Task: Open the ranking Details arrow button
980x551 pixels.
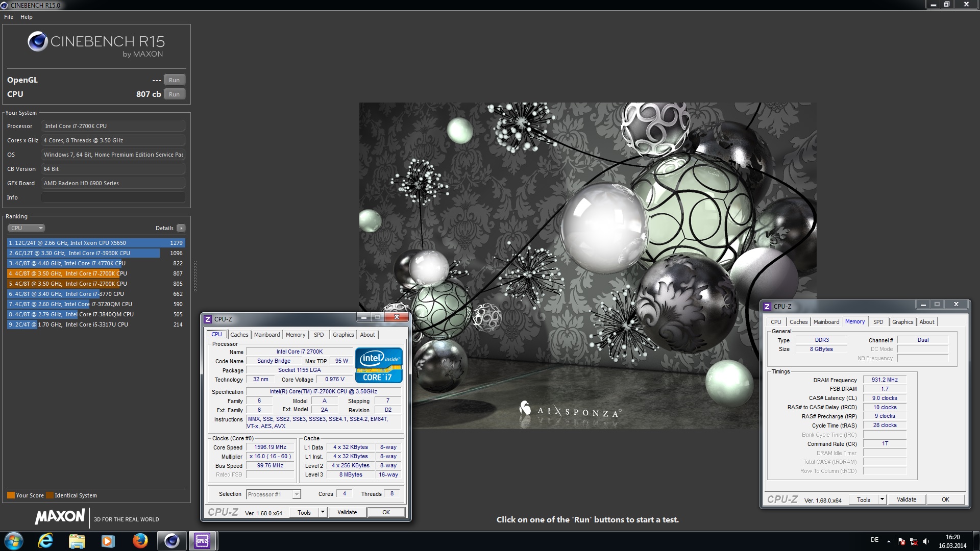Action: coord(181,228)
